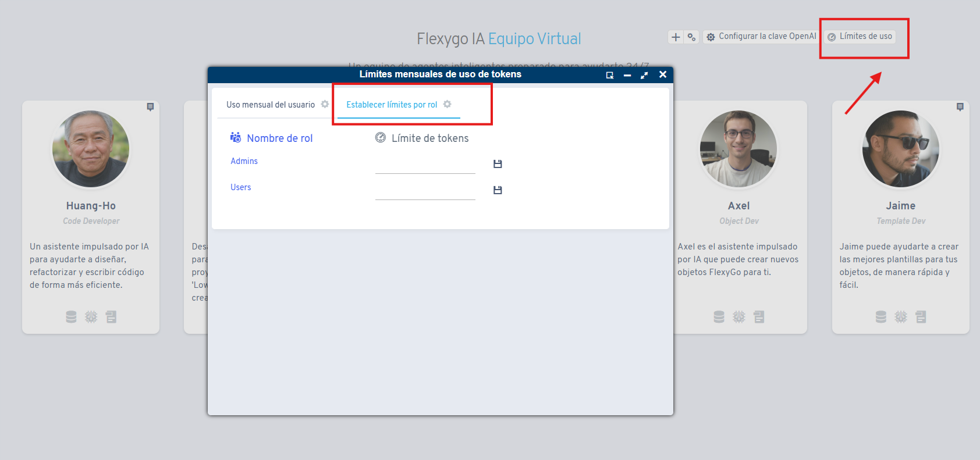Click the dialog pop-out window icon

click(610, 75)
